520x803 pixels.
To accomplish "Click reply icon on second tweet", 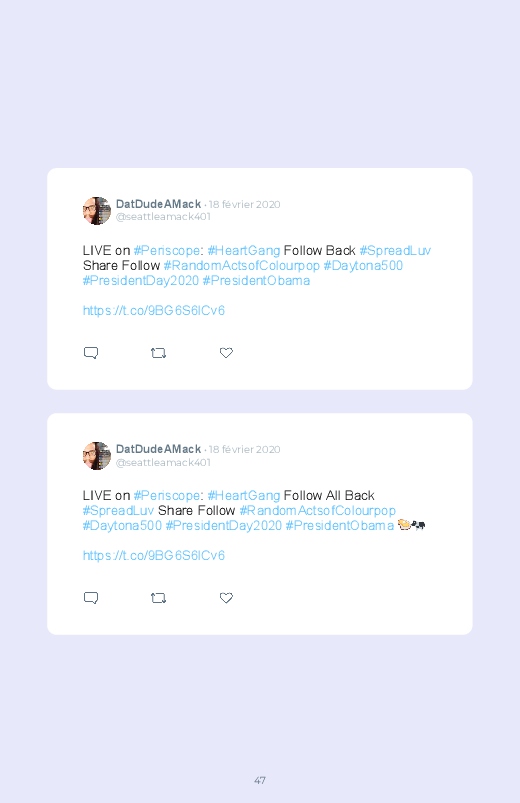I will click(91, 598).
